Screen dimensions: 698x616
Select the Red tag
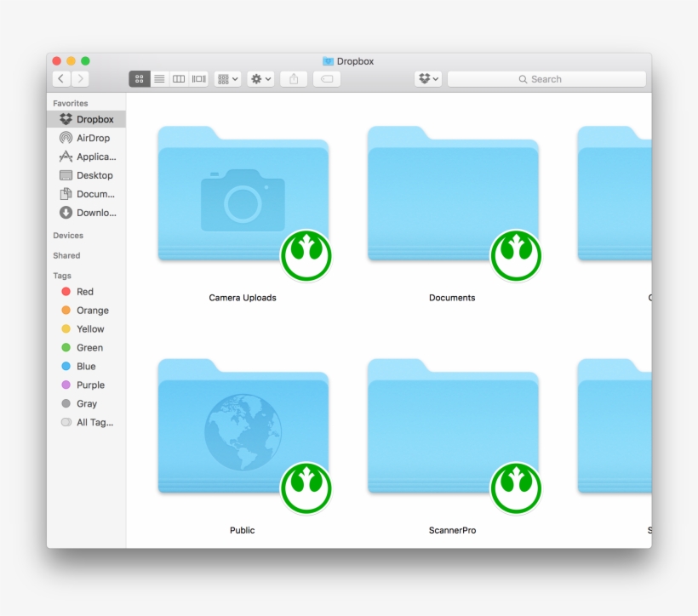tap(86, 292)
